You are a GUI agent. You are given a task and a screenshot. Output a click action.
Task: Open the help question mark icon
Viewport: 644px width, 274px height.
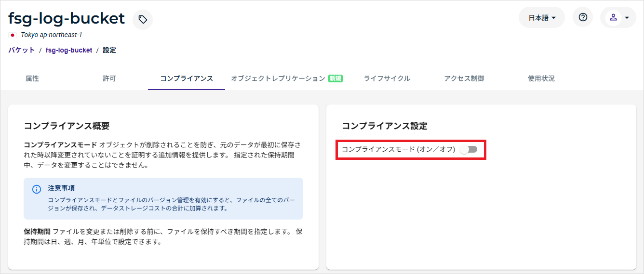[x=583, y=17]
